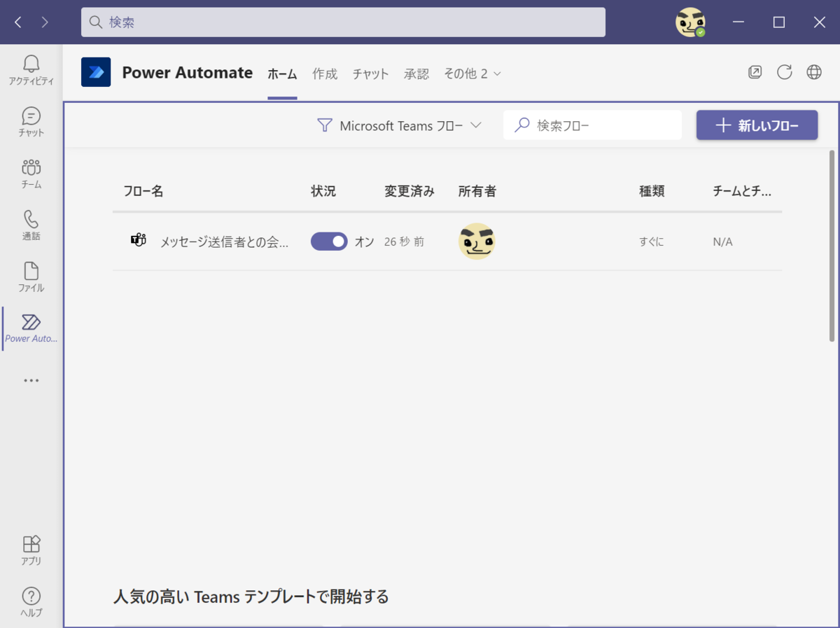Open the Microsoft Teams フロー filter dropdown

pyautogui.click(x=399, y=125)
